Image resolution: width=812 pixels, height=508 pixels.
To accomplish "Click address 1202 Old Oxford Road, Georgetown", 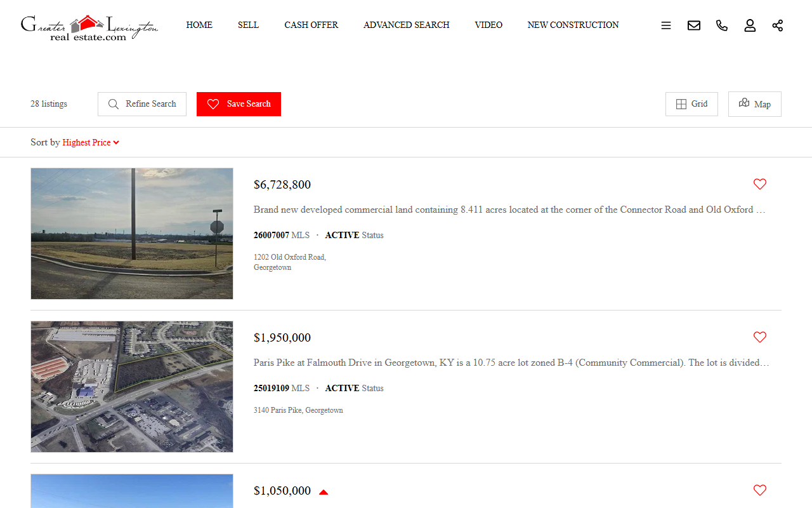I will [290, 262].
